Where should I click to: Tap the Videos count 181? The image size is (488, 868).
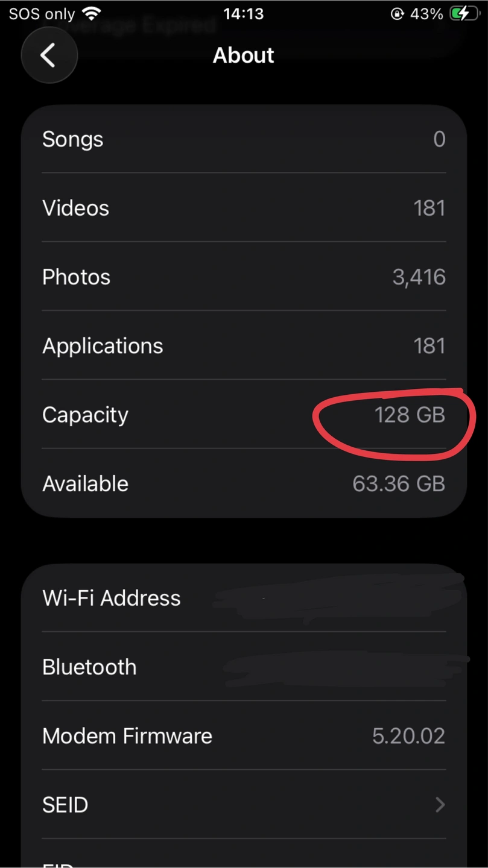(429, 208)
